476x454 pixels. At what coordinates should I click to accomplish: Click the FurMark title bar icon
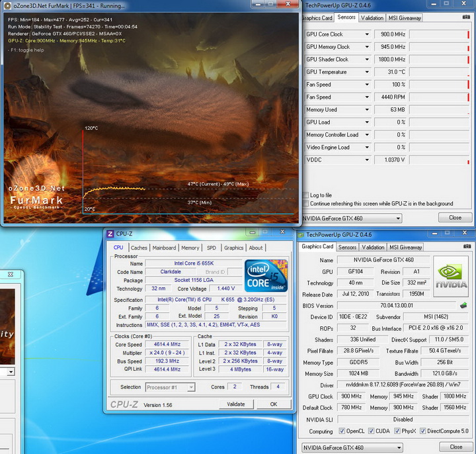[7, 5]
